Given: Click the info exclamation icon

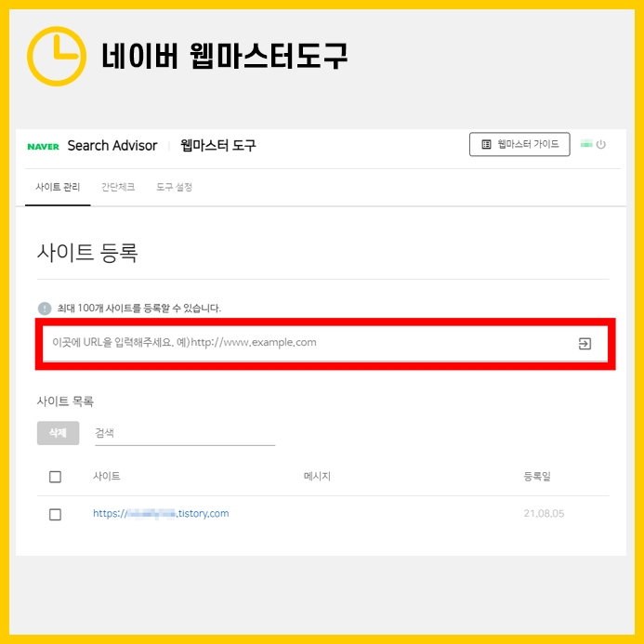Looking at the screenshot, I should click(45, 308).
